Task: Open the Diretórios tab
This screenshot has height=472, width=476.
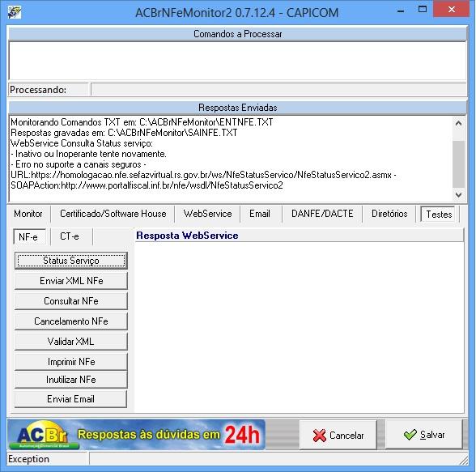Action: click(389, 214)
